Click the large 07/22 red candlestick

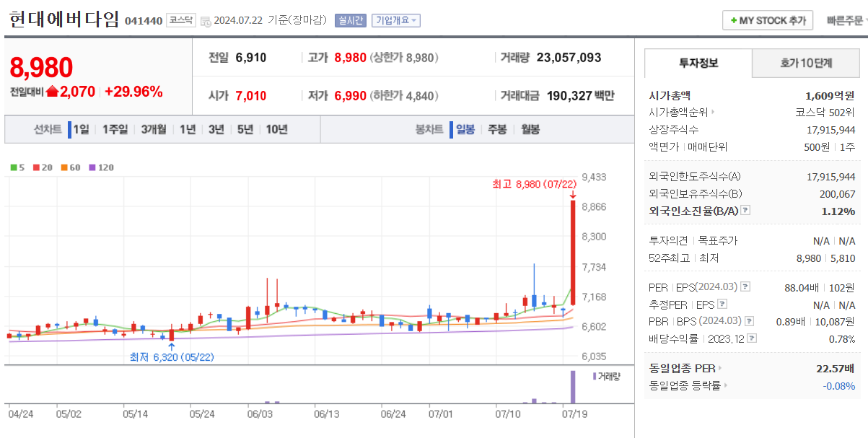(x=573, y=253)
